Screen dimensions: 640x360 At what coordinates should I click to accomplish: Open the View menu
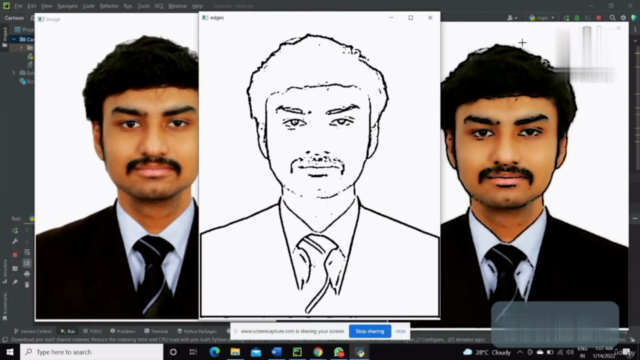[46, 6]
